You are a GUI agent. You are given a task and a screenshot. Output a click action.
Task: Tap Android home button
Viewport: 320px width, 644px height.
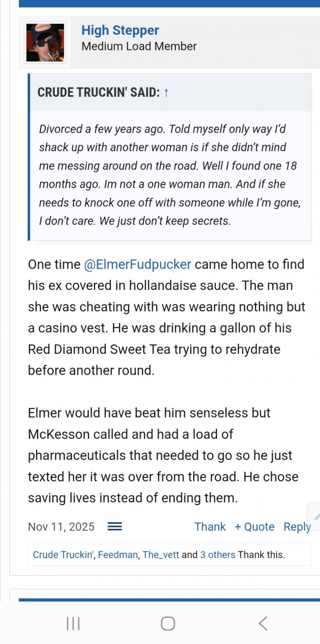click(168, 624)
